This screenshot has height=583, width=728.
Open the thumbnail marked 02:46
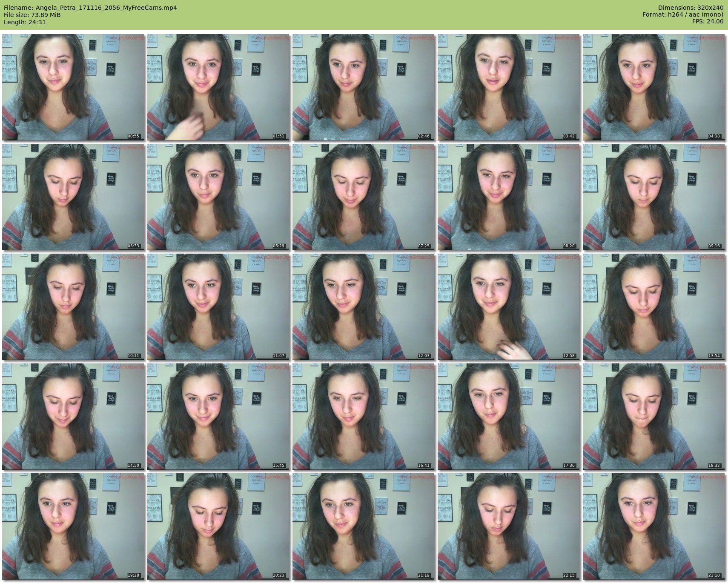pos(363,87)
